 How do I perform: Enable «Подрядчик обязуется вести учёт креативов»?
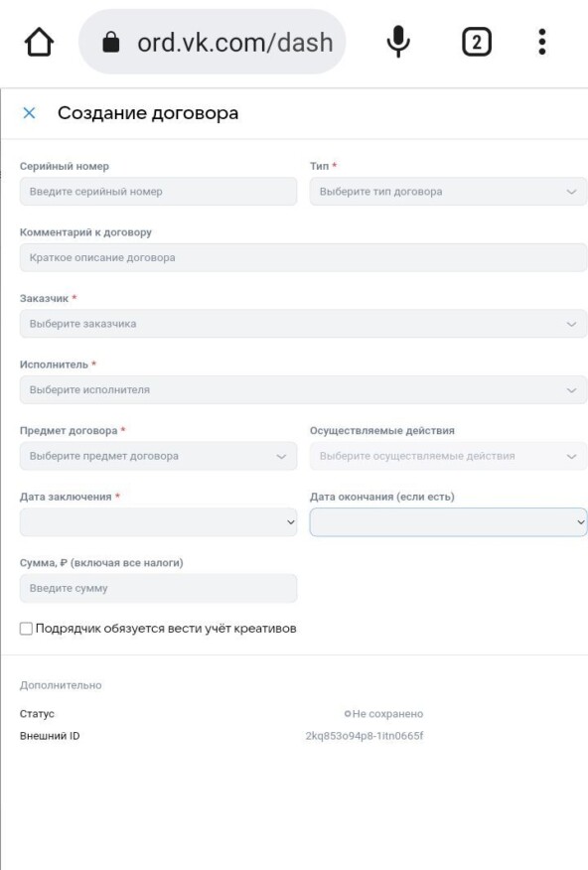[24, 630]
